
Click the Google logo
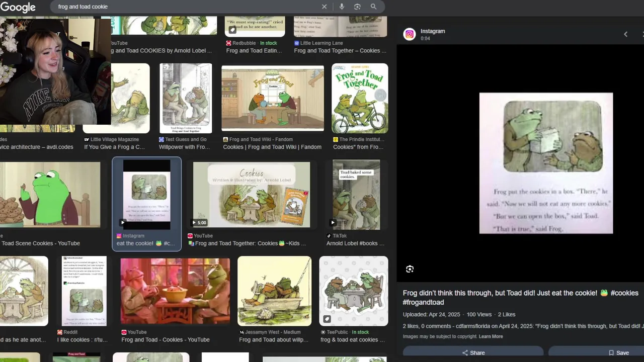pyautogui.click(x=18, y=7)
